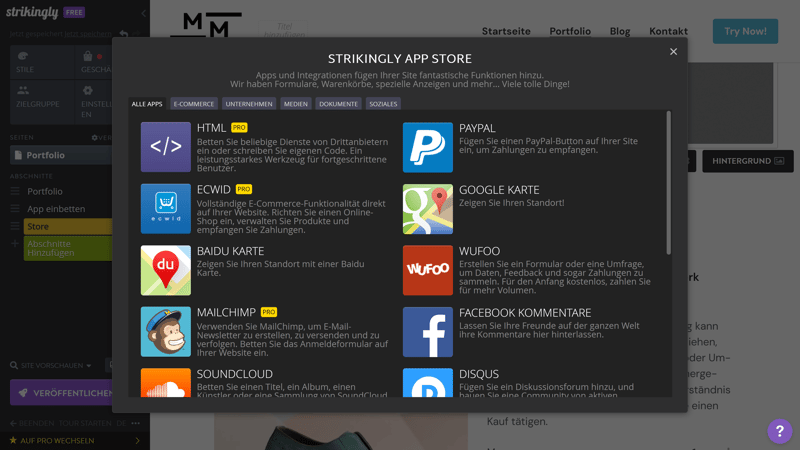The height and width of the screenshot is (450, 800).
Task: Click the Try Now! button
Action: [745, 31]
